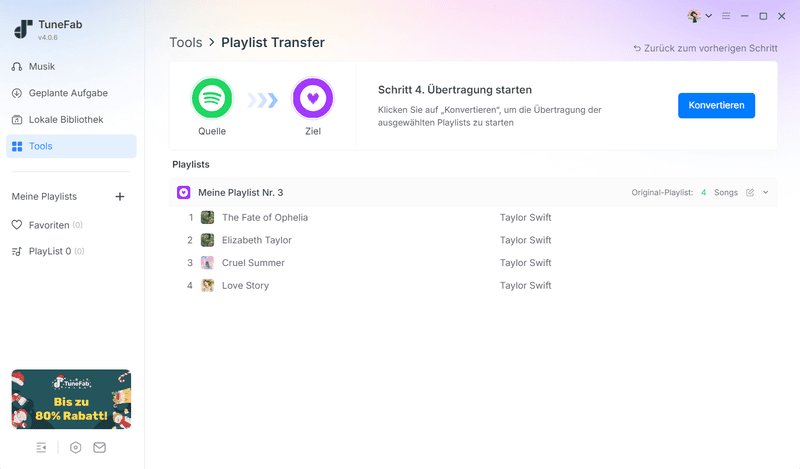Go to Geplante Aufgabe in sidebar
Viewport: 800px width, 469px height.
pyautogui.click(x=67, y=93)
